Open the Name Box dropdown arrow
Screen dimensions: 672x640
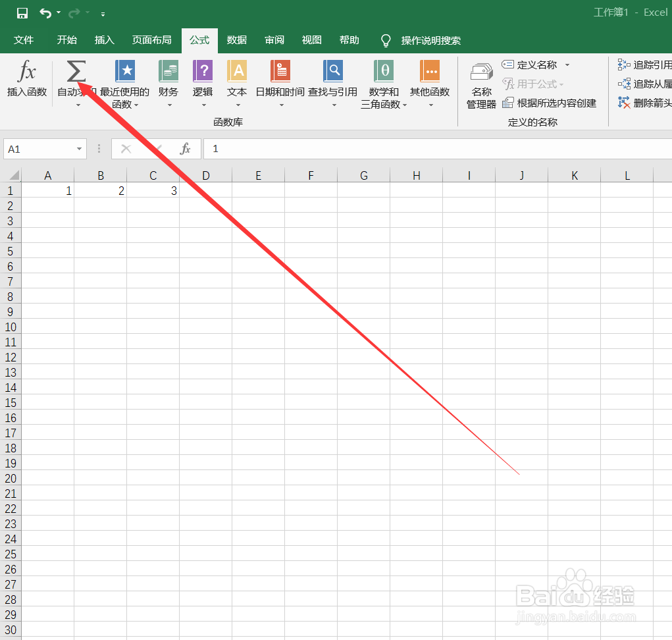(79, 149)
